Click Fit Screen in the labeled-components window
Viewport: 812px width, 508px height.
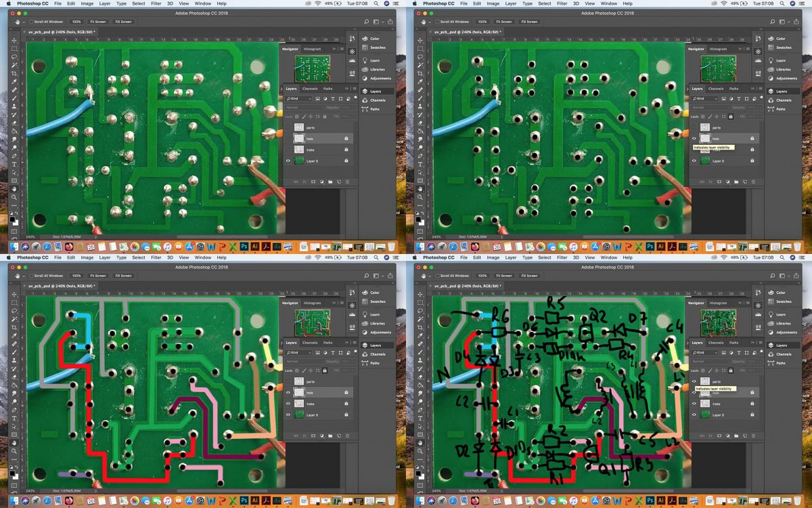tap(504, 276)
